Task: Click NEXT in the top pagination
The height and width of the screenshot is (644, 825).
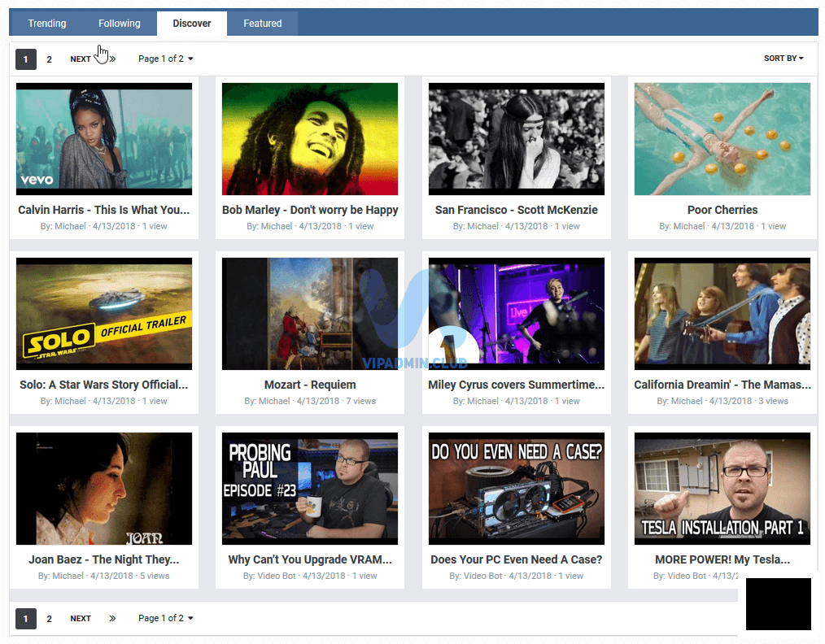Action: [81, 59]
